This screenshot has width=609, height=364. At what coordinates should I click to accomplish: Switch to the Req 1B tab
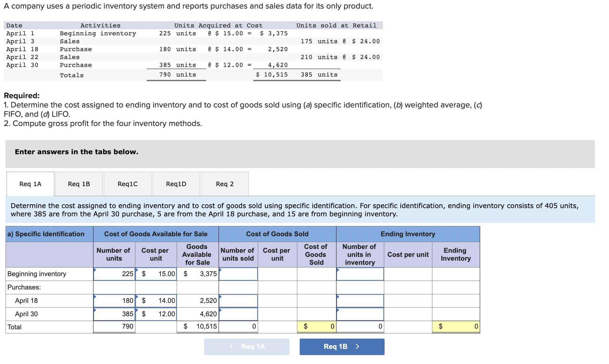(78, 184)
